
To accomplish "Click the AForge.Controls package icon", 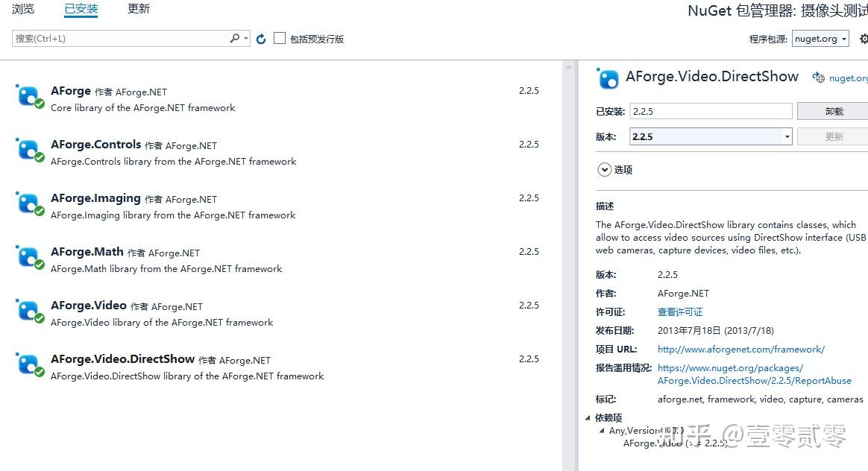I will coord(30,149).
